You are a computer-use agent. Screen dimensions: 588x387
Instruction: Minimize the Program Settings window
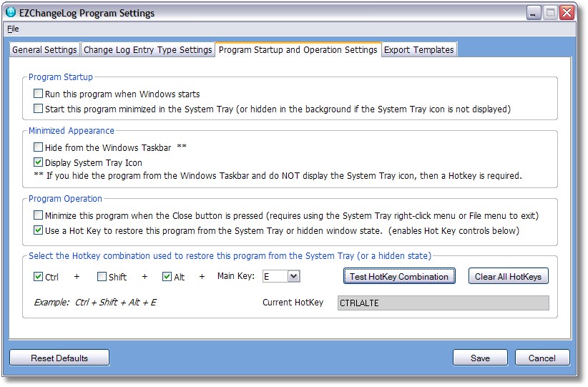coord(533,13)
